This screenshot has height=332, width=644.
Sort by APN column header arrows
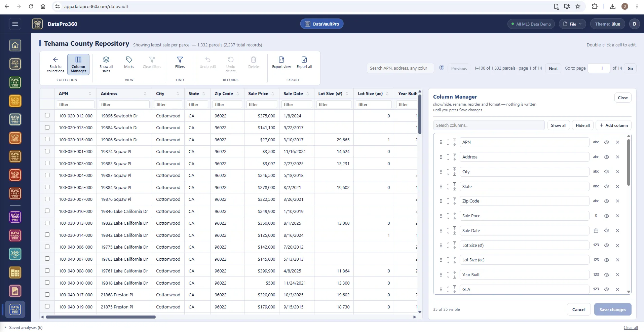pos(90,94)
